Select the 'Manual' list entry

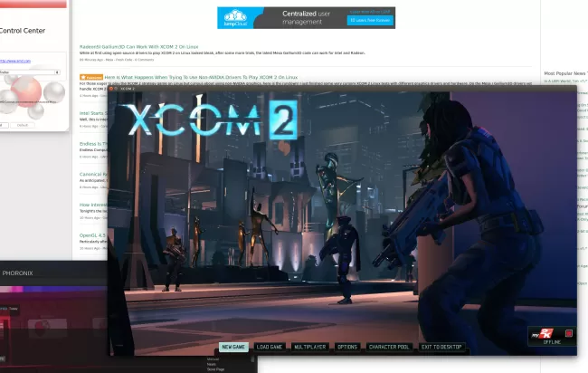[213, 359]
